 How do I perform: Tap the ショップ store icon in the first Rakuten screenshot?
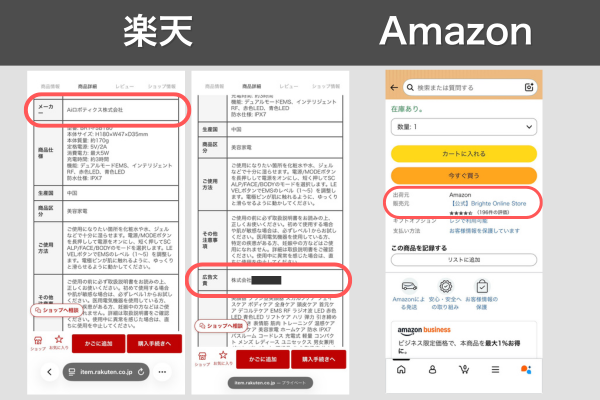pos(38,340)
